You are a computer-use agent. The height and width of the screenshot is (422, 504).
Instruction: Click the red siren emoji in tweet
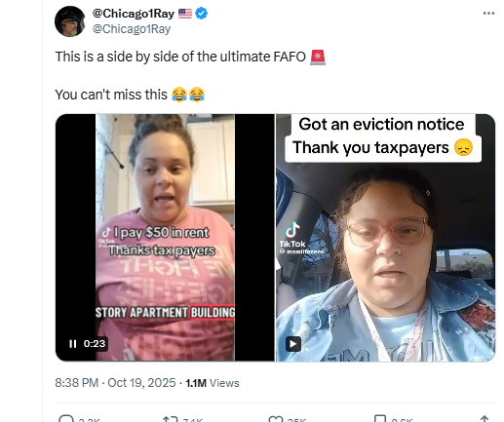[x=318, y=58]
